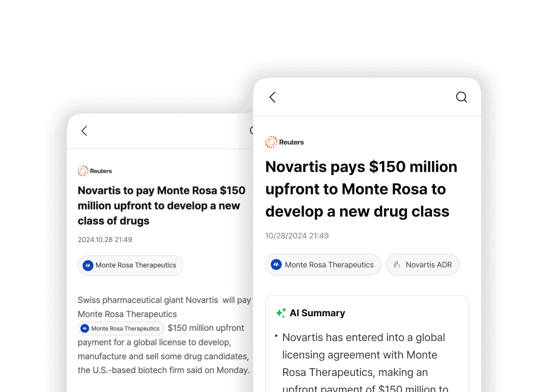Open search on the right phone screen
This screenshot has width=547, height=392.
pyautogui.click(x=461, y=97)
